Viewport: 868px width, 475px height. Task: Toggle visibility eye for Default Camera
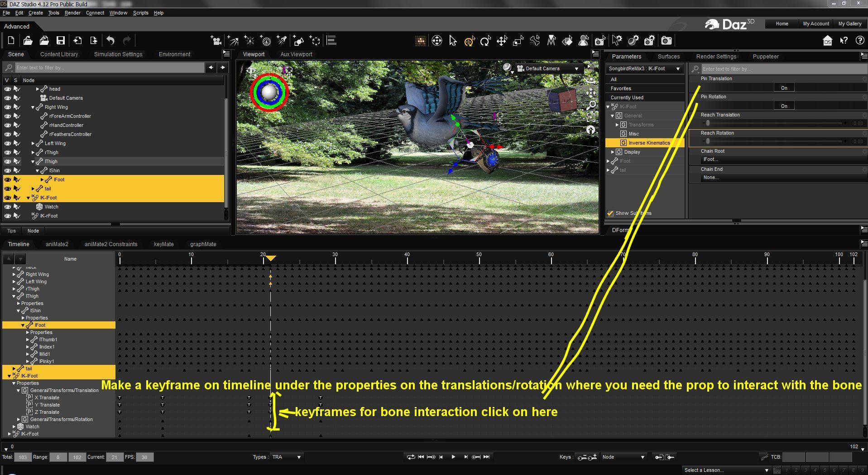click(x=8, y=98)
